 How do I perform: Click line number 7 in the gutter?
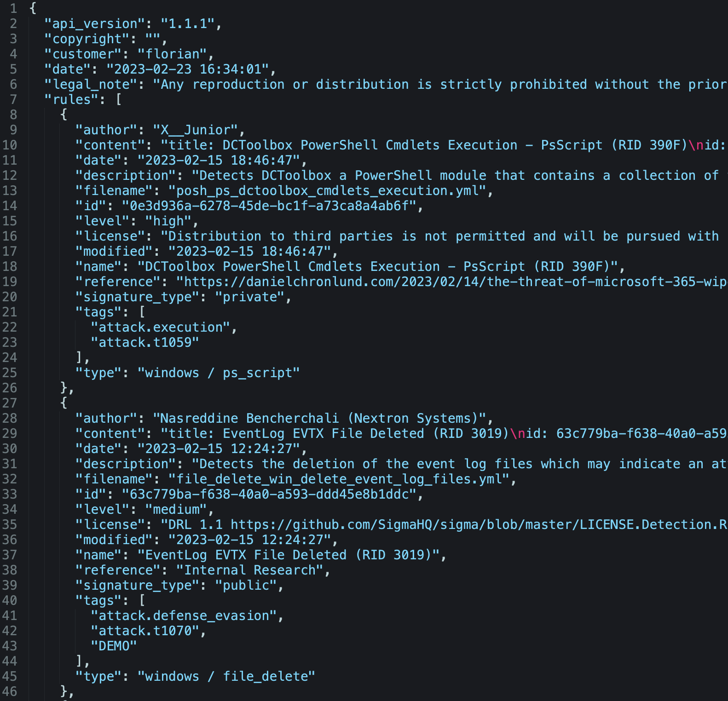[13, 99]
